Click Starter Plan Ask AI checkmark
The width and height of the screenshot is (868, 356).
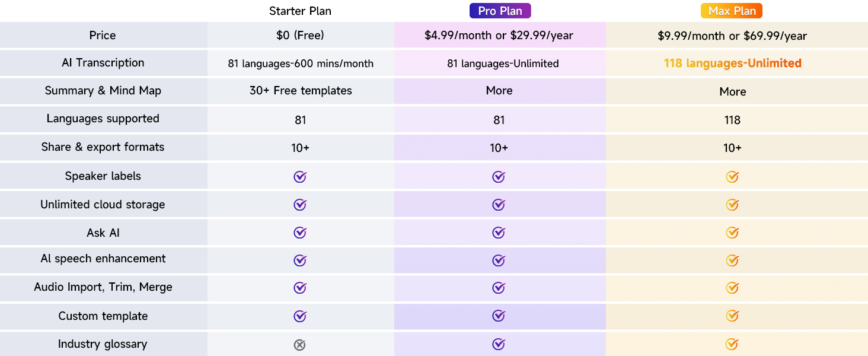click(300, 233)
